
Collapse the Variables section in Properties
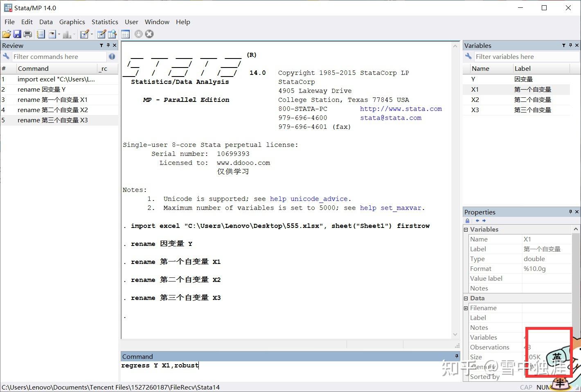466,230
